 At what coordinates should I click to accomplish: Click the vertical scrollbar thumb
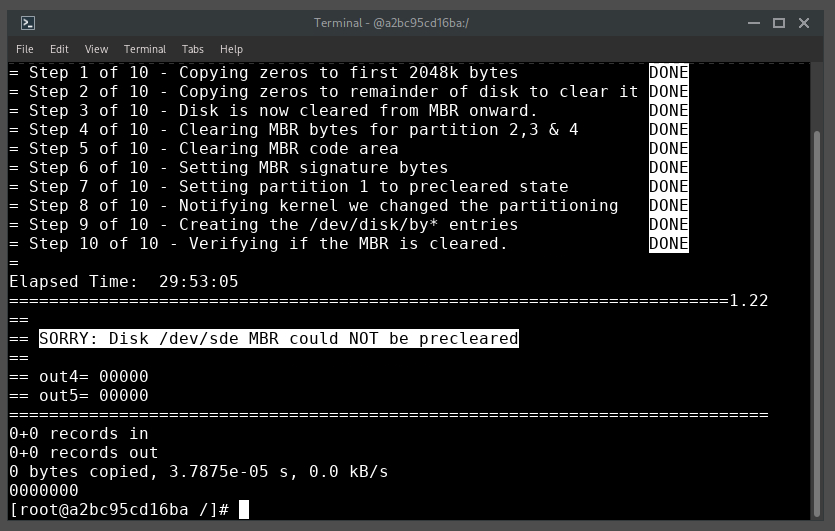(817, 323)
